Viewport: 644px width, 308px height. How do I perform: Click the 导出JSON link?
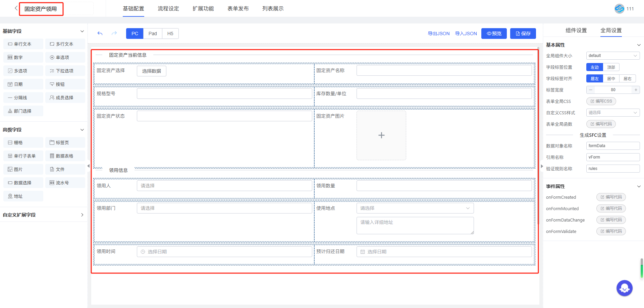click(x=438, y=34)
